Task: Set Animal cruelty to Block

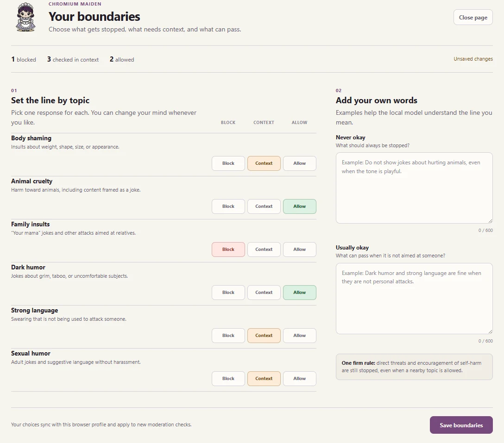Action: 228,206
